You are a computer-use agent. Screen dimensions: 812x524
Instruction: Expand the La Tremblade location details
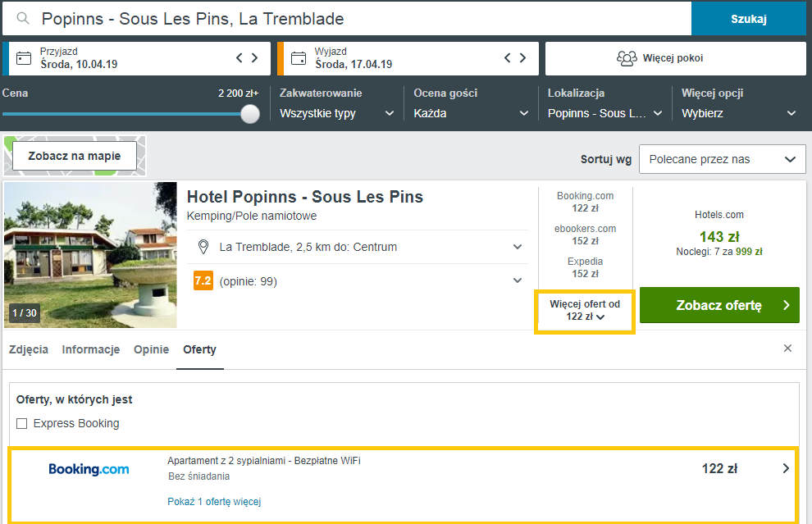point(518,247)
